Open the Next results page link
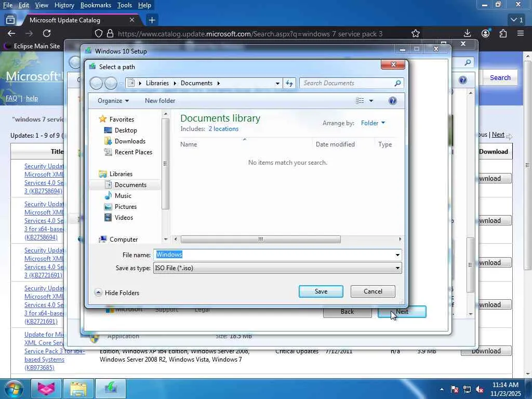Viewport: 532px width, 399px height. point(498,135)
